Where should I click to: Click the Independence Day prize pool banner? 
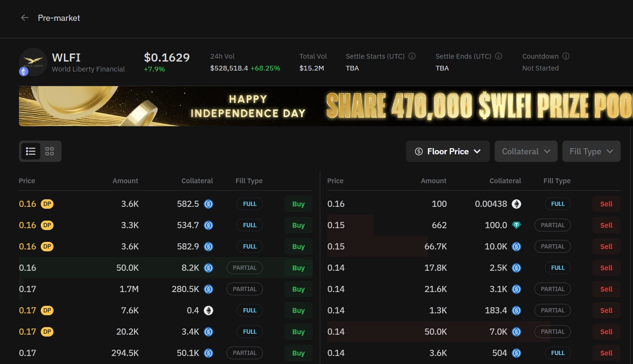326,106
